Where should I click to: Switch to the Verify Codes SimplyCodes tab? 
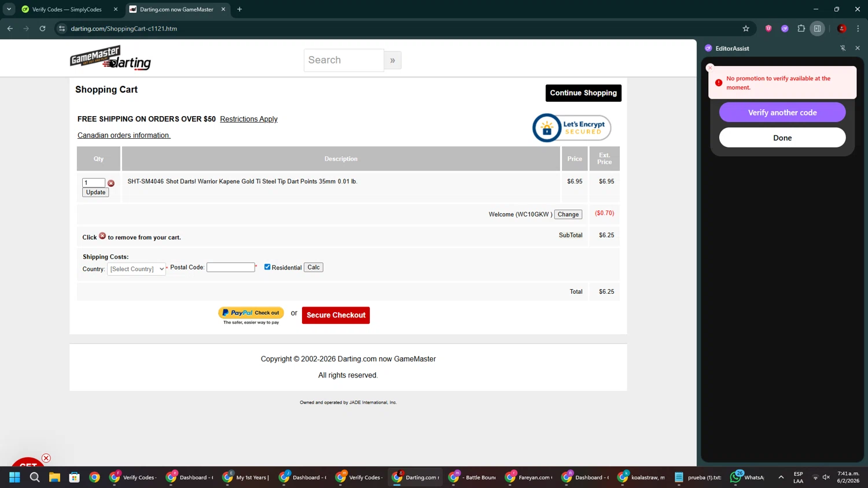point(68,9)
